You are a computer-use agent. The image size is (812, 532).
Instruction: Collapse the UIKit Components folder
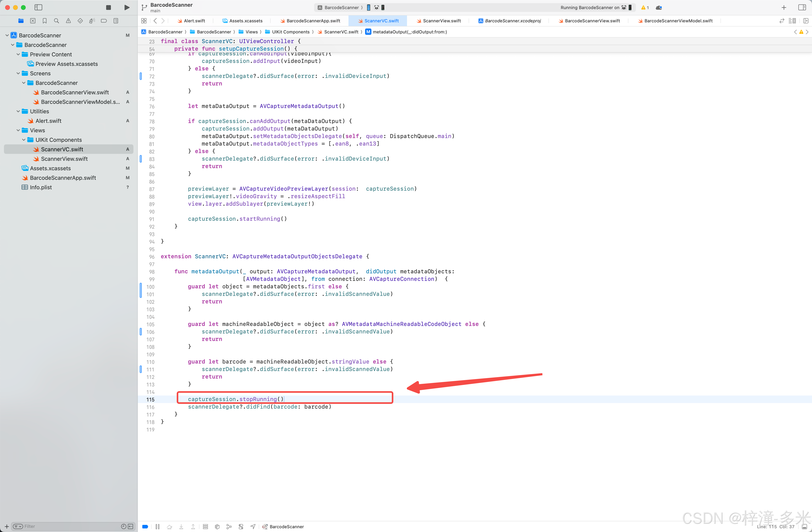coord(24,140)
